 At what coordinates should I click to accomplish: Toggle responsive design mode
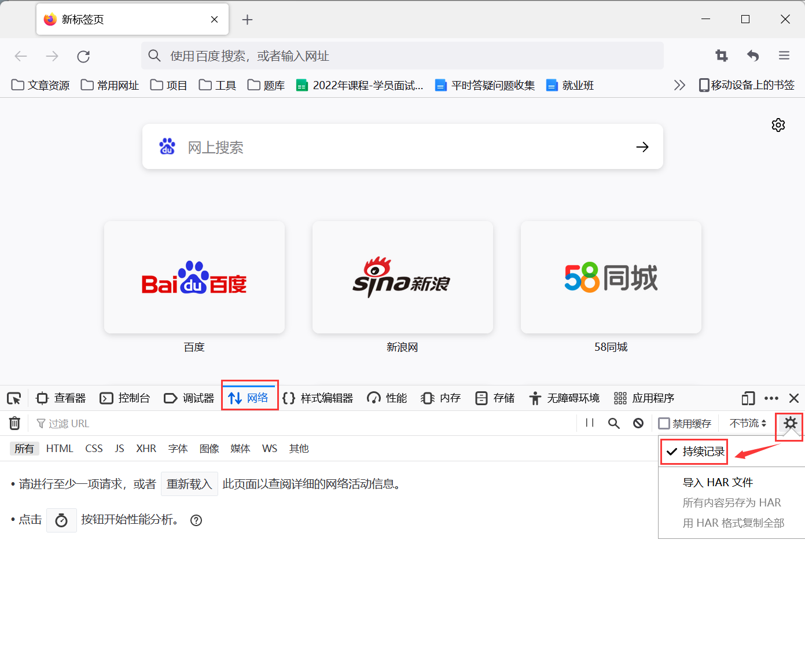pos(747,398)
